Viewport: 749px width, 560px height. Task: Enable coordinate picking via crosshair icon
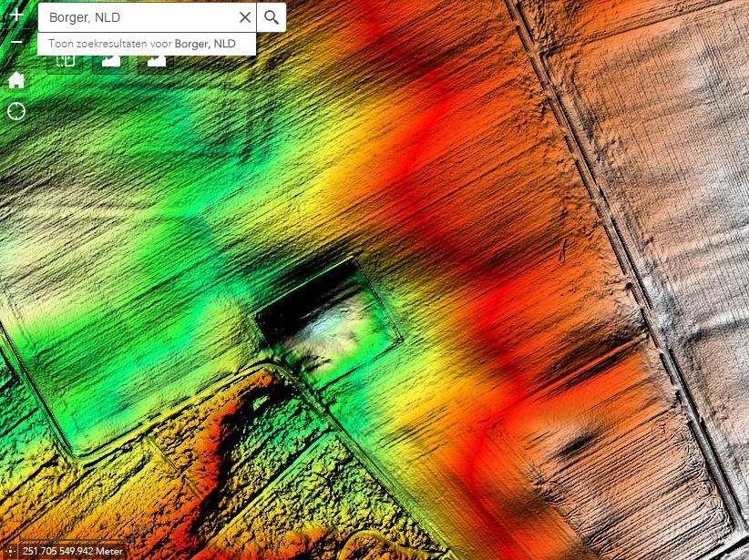pyautogui.click(x=10, y=551)
